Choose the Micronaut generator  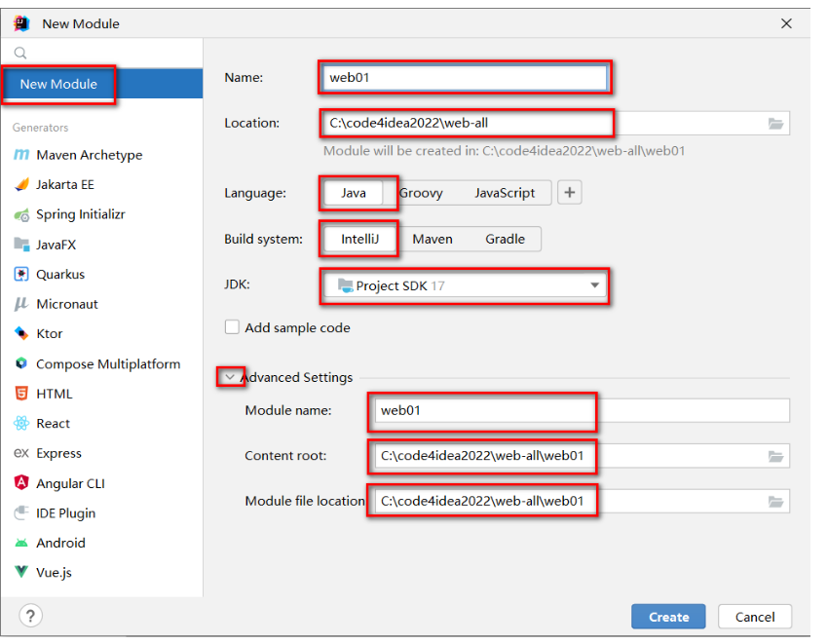pos(56,304)
